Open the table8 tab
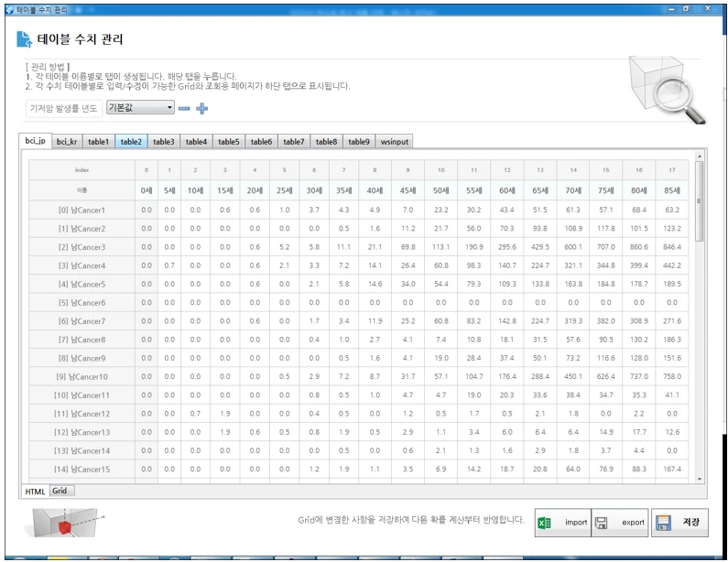 326,142
